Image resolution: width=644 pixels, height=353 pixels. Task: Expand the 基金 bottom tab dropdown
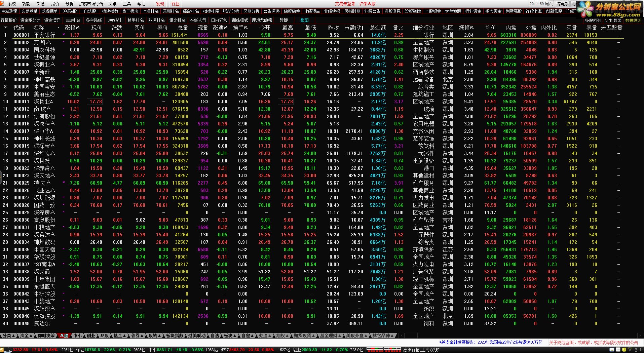(x=120, y=336)
